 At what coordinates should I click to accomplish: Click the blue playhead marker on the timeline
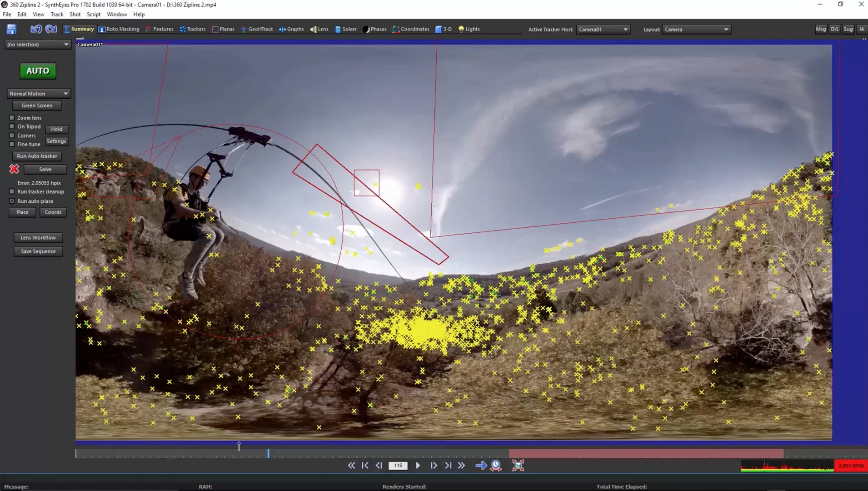click(x=268, y=453)
